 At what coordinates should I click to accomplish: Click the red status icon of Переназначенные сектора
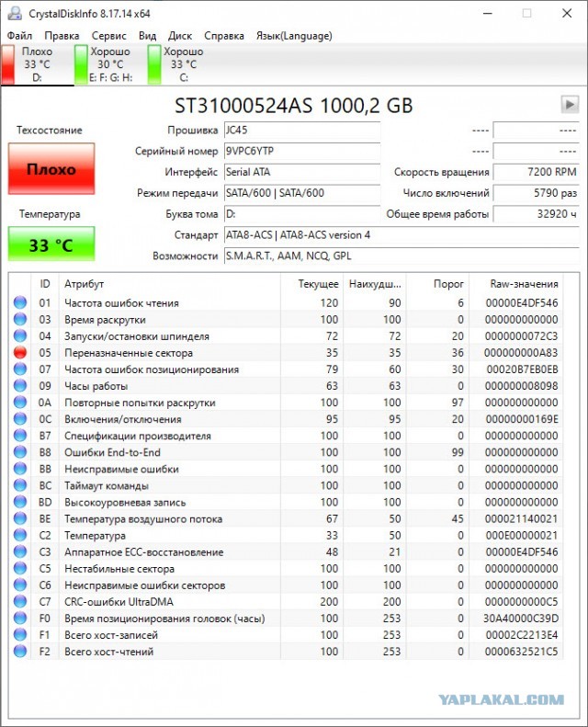click(x=20, y=353)
